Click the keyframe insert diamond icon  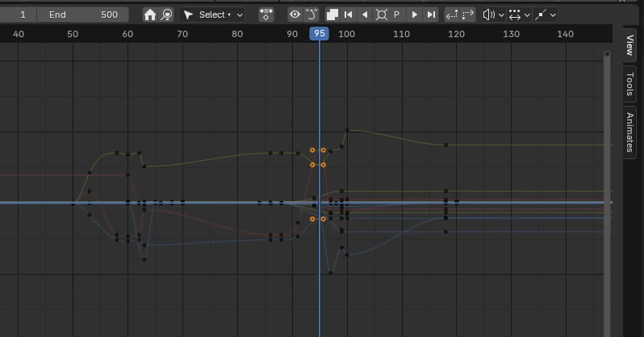coord(266,15)
